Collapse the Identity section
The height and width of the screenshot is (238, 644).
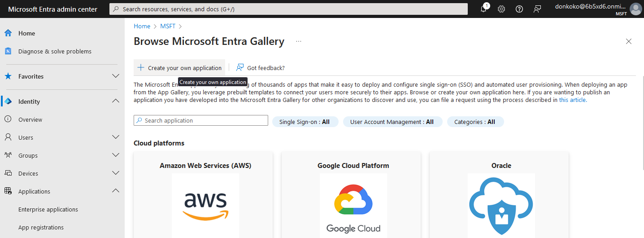[x=116, y=101]
